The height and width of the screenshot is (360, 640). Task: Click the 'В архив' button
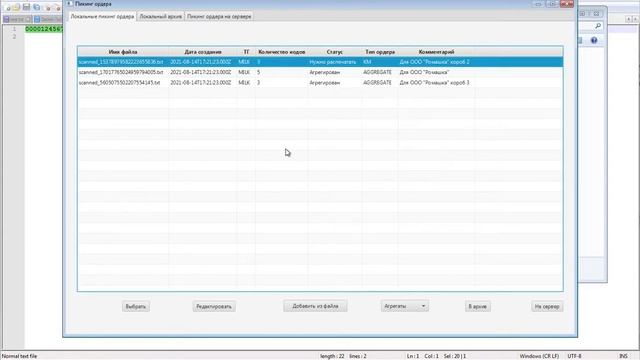[478, 306]
